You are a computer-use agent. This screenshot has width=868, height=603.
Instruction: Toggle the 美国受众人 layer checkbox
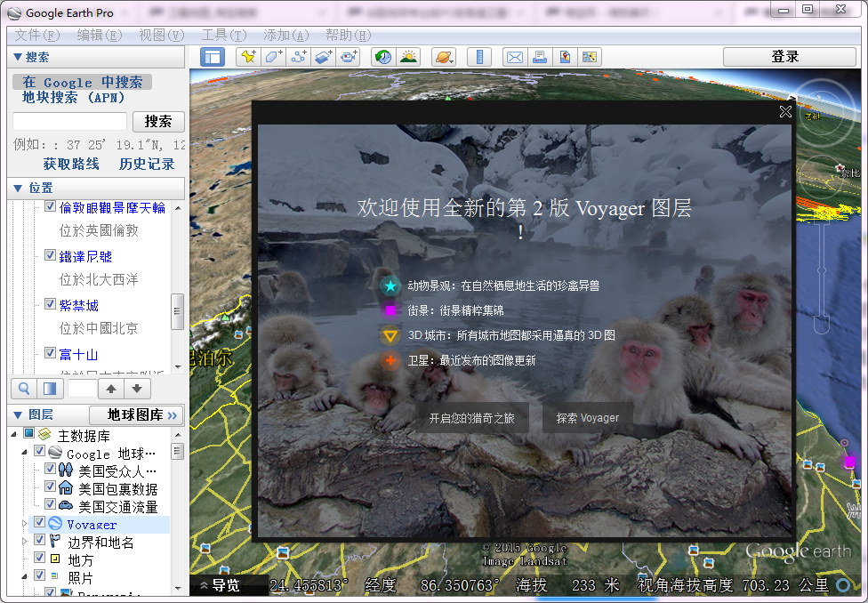pyautogui.click(x=50, y=469)
